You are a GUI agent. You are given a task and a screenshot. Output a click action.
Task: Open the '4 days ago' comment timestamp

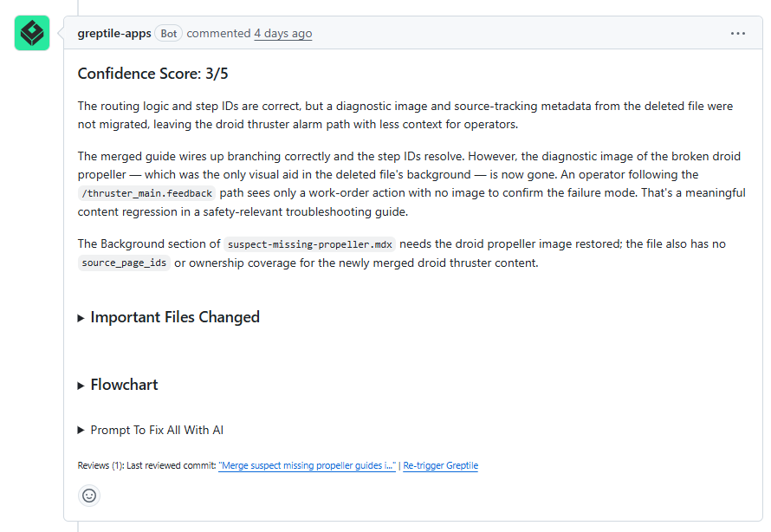[x=283, y=34]
